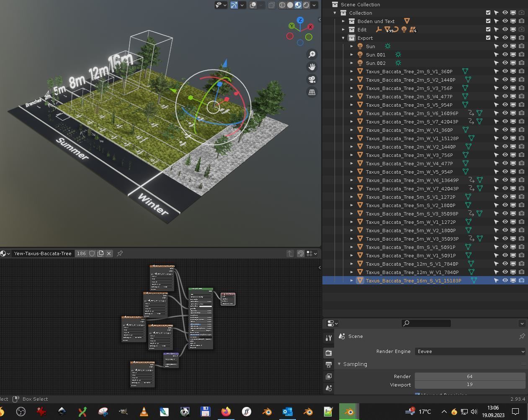Open the overlays options dropdown arrow
Image resolution: width=528 pixels, height=420 pixels.
point(261,5)
